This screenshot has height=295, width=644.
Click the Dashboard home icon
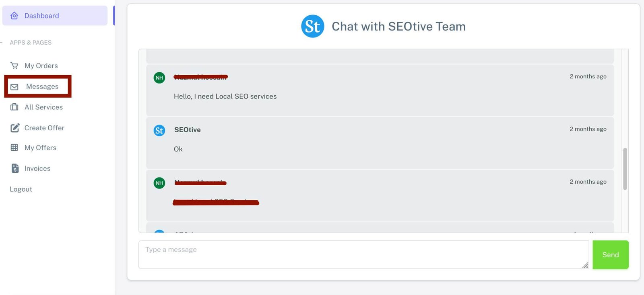pyautogui.click(x=14, y=16)
